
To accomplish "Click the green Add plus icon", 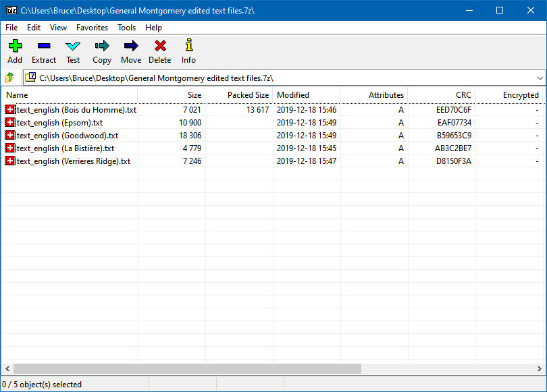I will tap(15, 47).
